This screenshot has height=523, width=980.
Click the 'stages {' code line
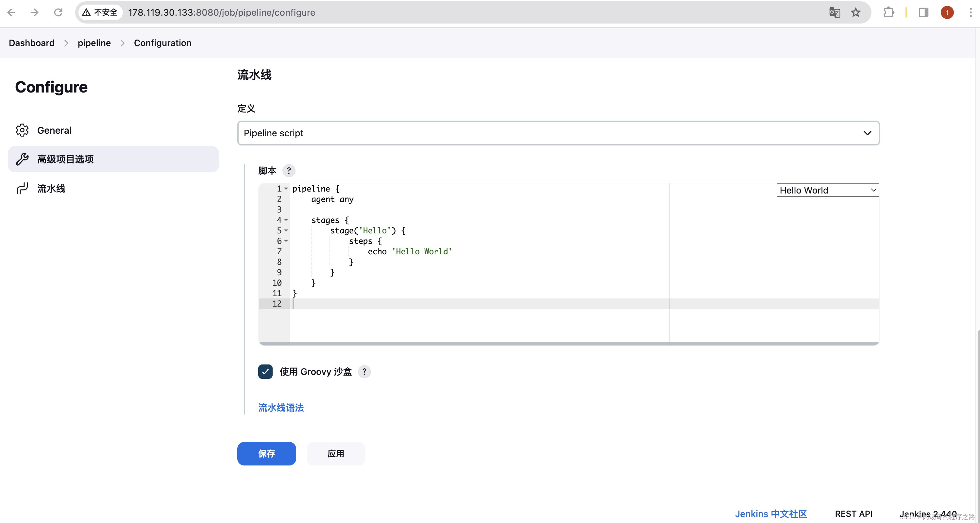(x=329, y=220)
